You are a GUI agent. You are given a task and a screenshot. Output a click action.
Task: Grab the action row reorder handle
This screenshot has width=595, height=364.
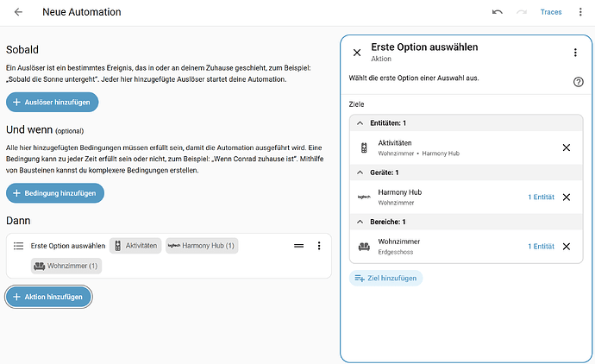[x=298, y=246]
